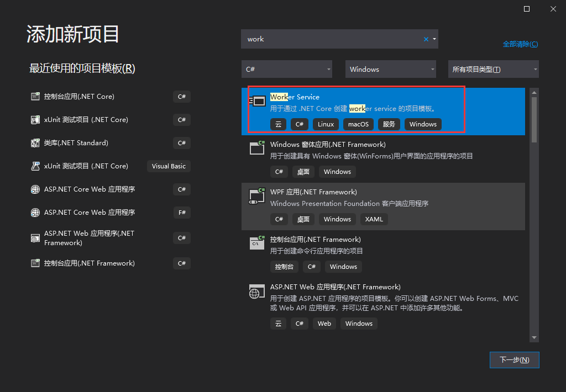
Task: Click the C# tag on WPF template
Action: point(279,219)
